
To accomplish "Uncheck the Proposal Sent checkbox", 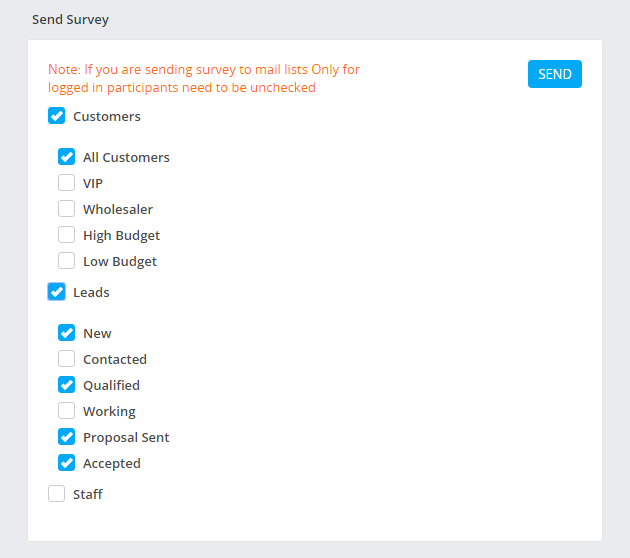I will click(67, 437).
